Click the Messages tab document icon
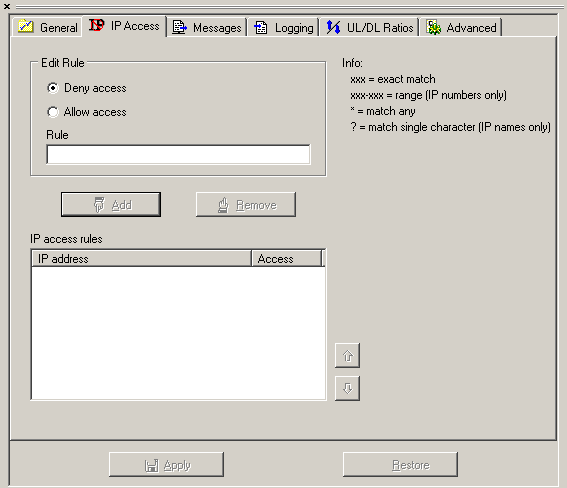The height and width of the screenshot is (488, 567). pos(179,27)
